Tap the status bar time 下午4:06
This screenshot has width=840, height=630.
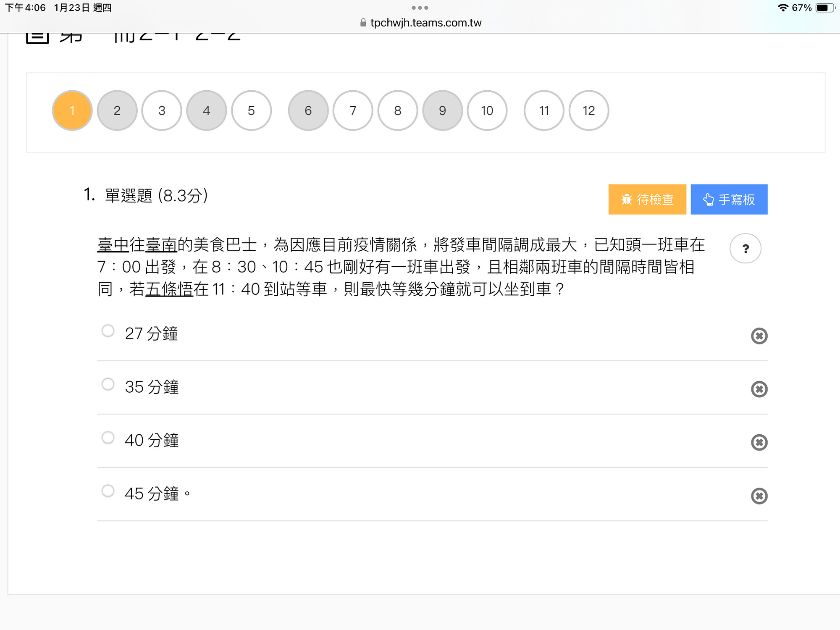coord(25,8)
